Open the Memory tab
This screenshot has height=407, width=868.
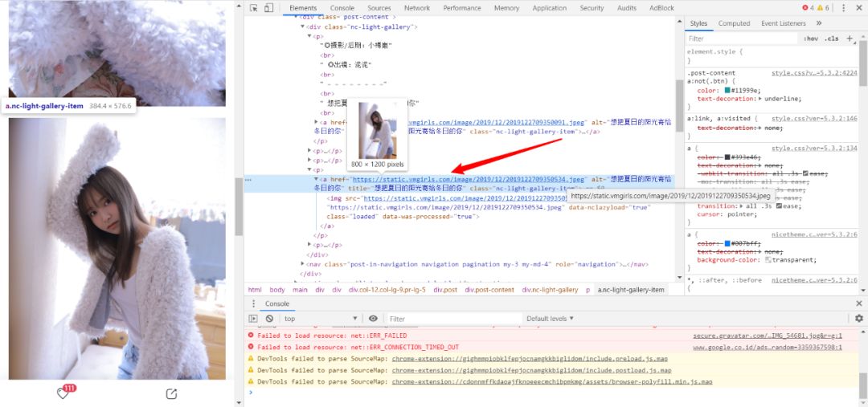pyautogui.click(x=506, y=8)
